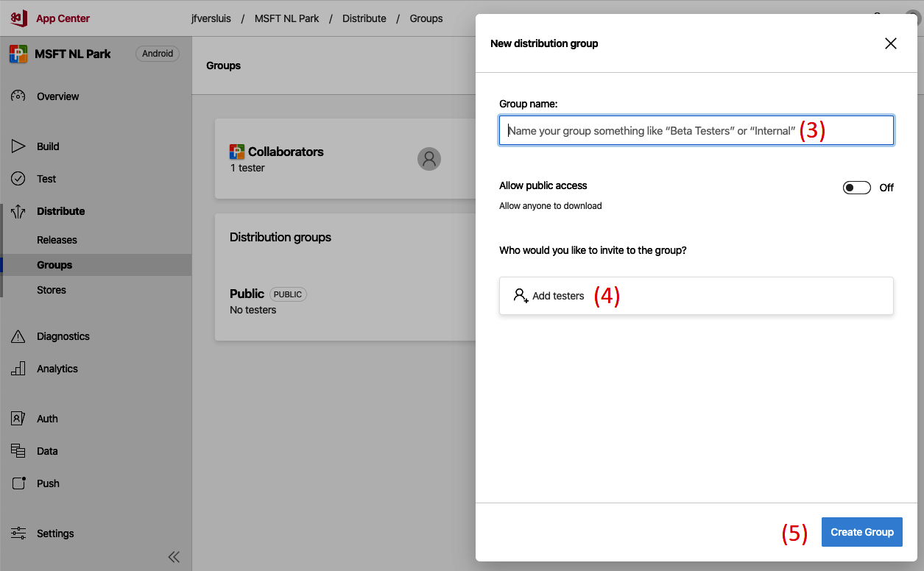This screenshot has width=924, height=571.
Task: Click the Android platform badge
Action: (x=158, y=54)
